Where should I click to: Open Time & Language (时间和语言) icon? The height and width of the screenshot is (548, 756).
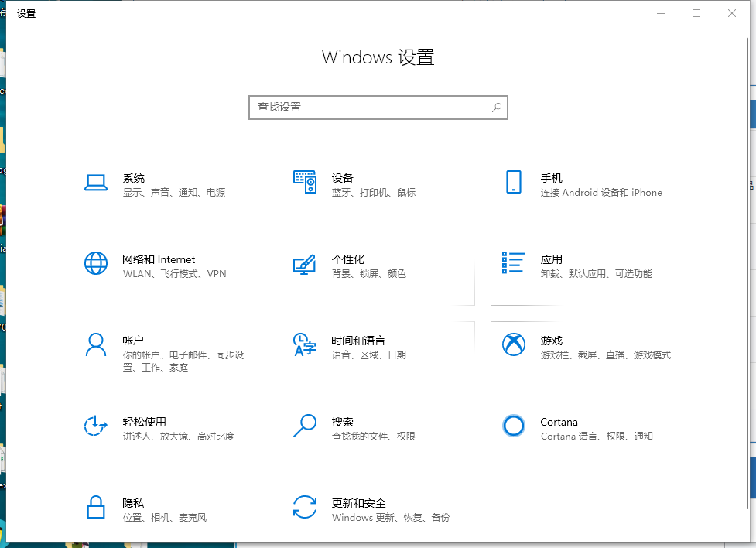point(305,344)
